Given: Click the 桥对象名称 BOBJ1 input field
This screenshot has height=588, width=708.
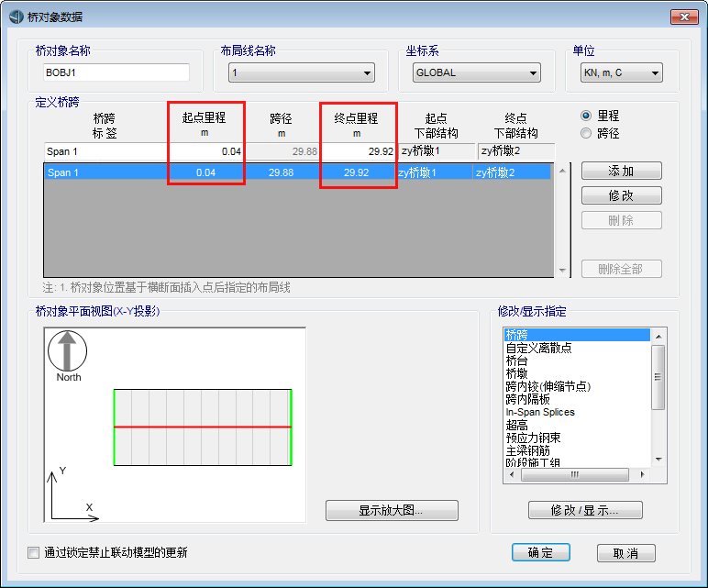Looking at the screenshot, I should (116, 72).
